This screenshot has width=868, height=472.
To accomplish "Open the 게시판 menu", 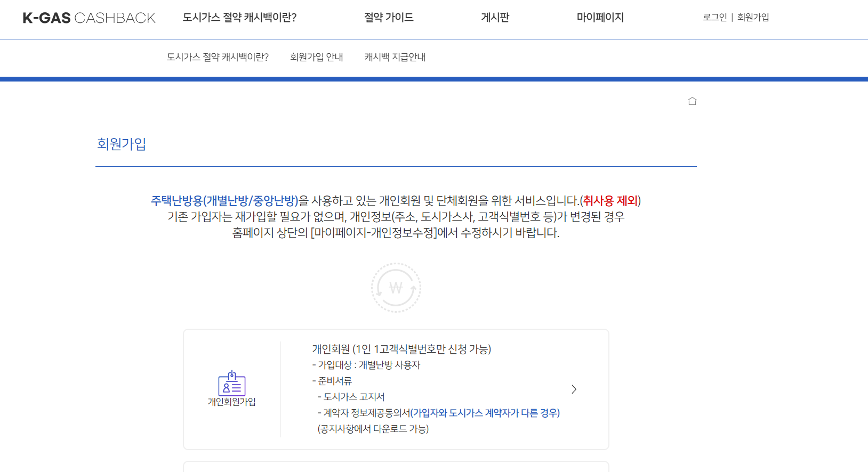I will click(x=495, y=18).
